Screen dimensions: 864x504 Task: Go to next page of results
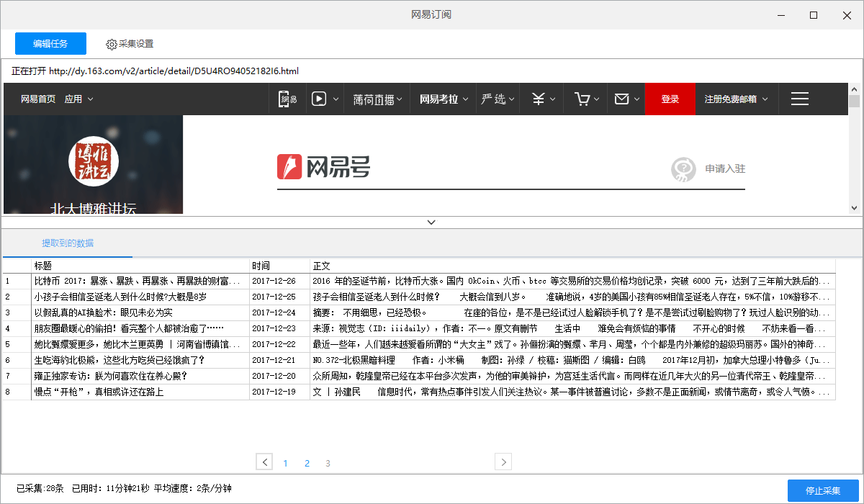503,462
